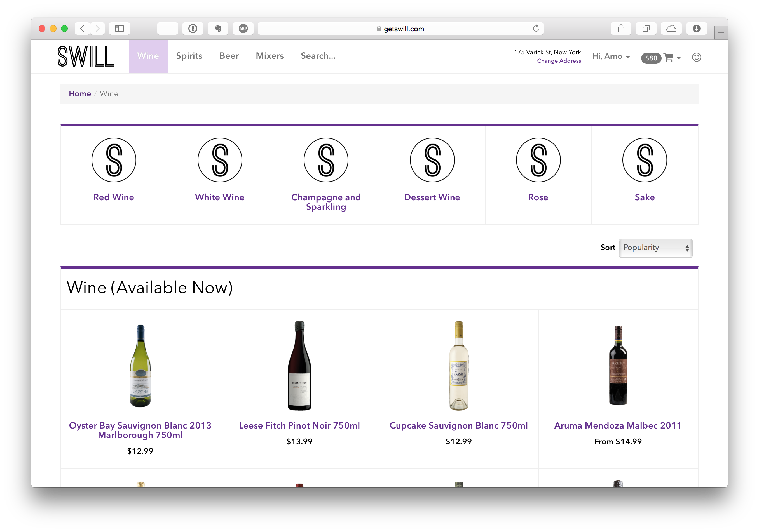Click the Leese Fitch bottle image
Image resolution: width=759 pixels, height=532 pixels.
pos(299,366)
